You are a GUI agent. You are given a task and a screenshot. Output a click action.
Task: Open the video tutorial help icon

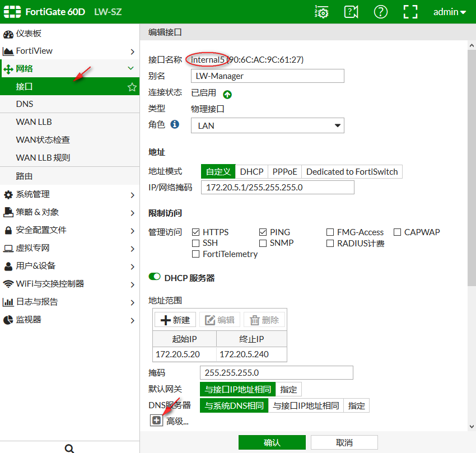tap(351, 12)
